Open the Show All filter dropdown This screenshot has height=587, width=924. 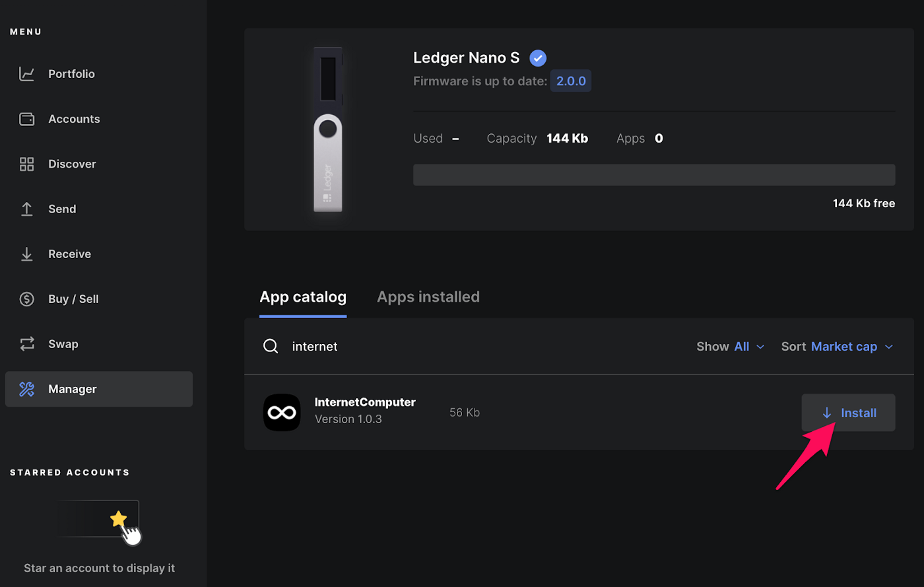[x=730, y=347]
